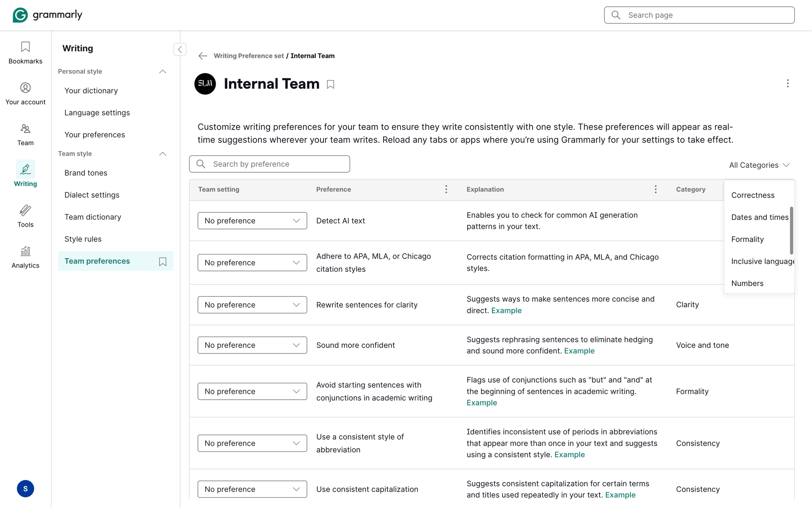Screen dimensions: 812x508
Task: Open Brand tones
Action: click(86, 173)
